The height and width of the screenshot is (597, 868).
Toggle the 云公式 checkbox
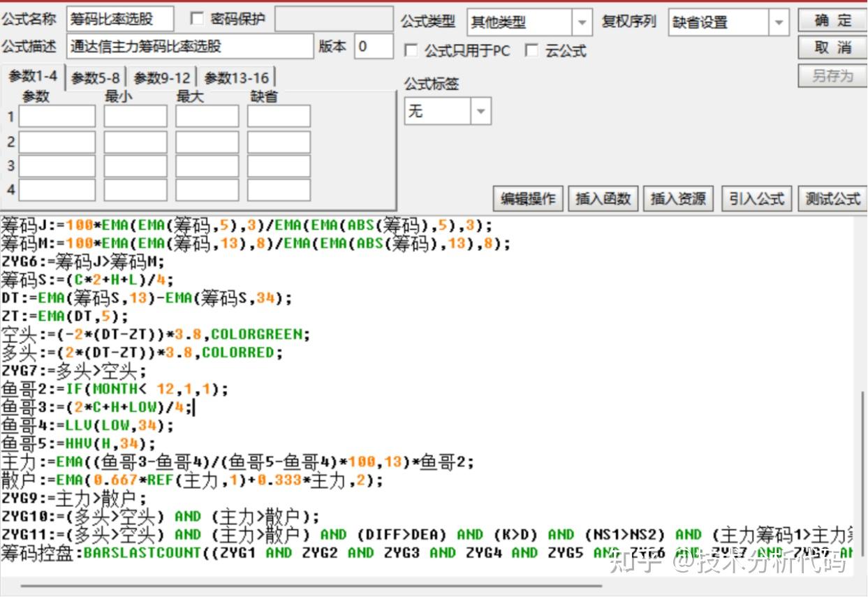531,50
